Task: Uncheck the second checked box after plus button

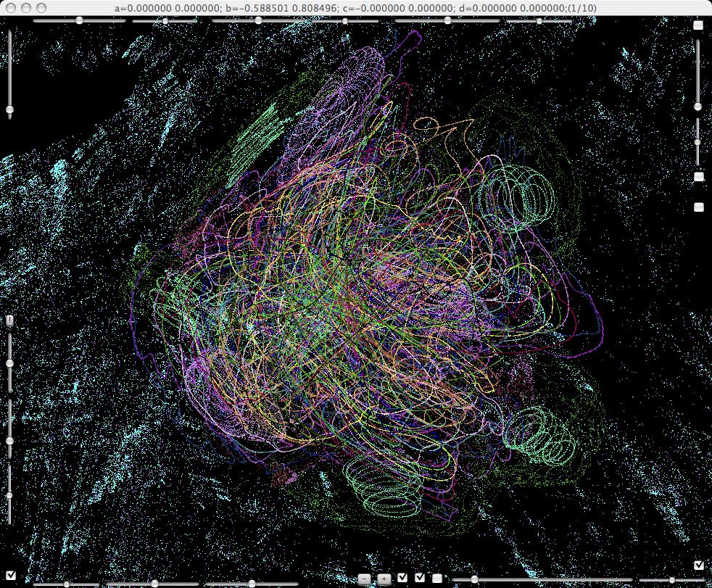Action: coord(420,578)
